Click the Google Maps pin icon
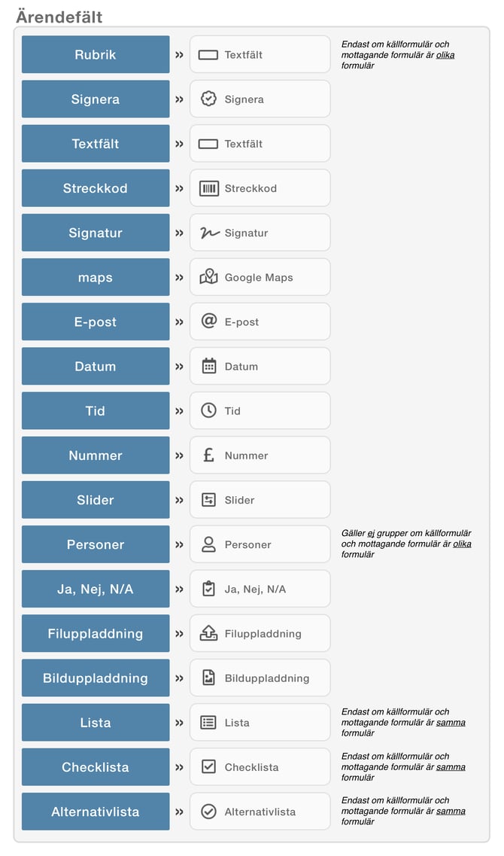504x856 pixels. (x=208, y=277)
